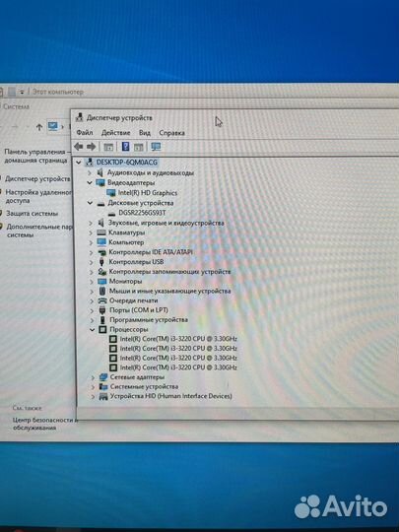The height and width of the screenshot is (532, 399).
Task: Expand the Мониторы category arrow
Action: pos(92,282)
